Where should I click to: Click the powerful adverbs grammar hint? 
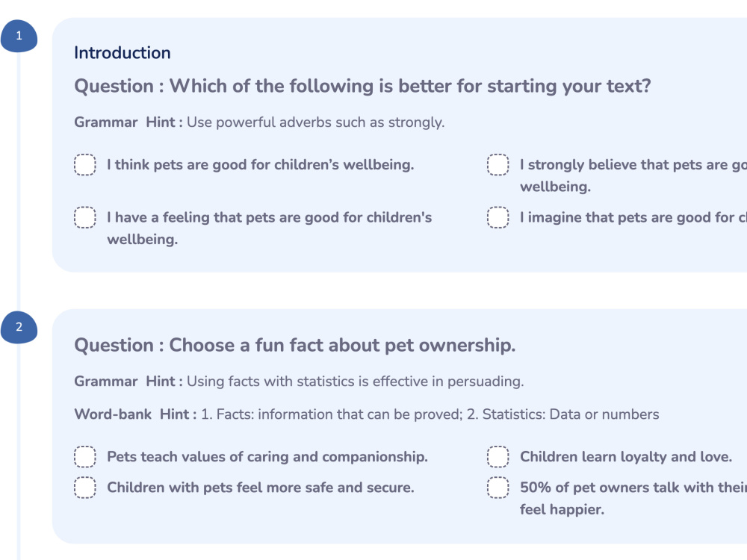tap(259, 122)
